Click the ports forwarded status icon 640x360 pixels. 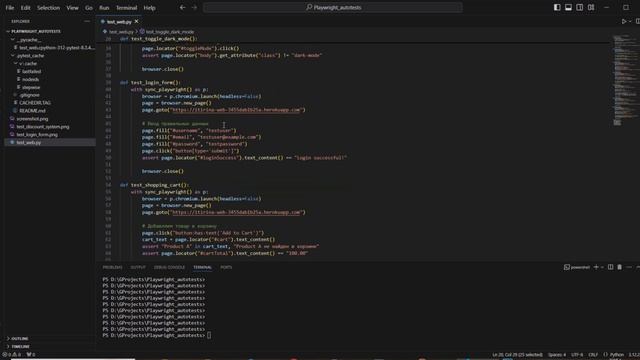point(31,355)
